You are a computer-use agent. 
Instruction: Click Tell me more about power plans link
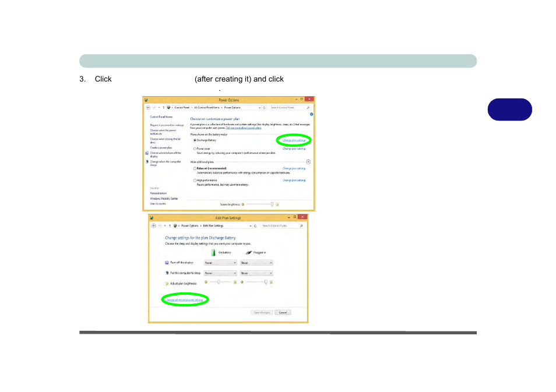(x=244, y=128)
